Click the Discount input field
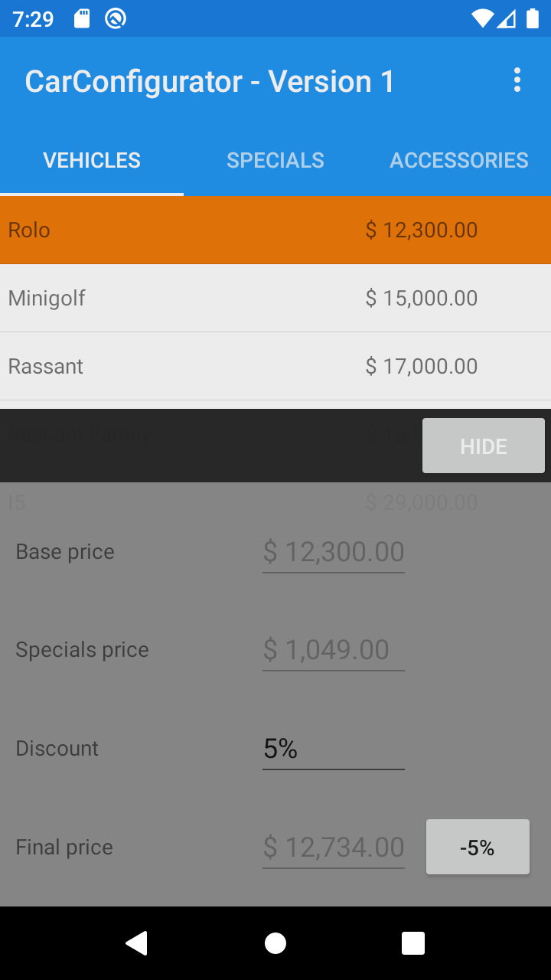551x980 pixels. tap(333, 748)
